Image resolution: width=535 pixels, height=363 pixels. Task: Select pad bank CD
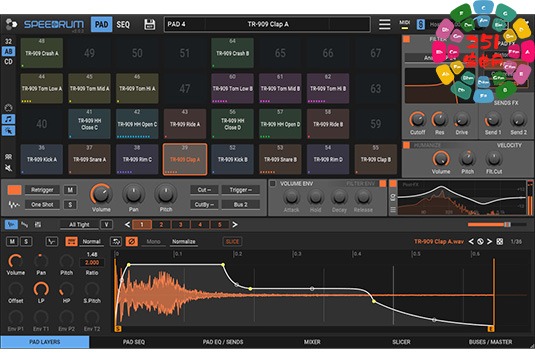(x=9, y=62)
